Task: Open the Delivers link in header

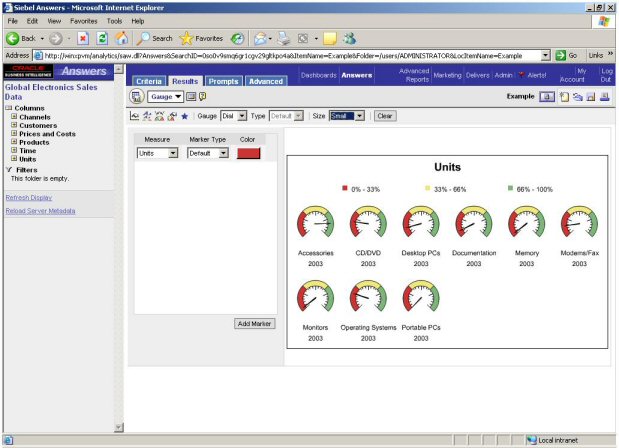Action: point(478,75)
